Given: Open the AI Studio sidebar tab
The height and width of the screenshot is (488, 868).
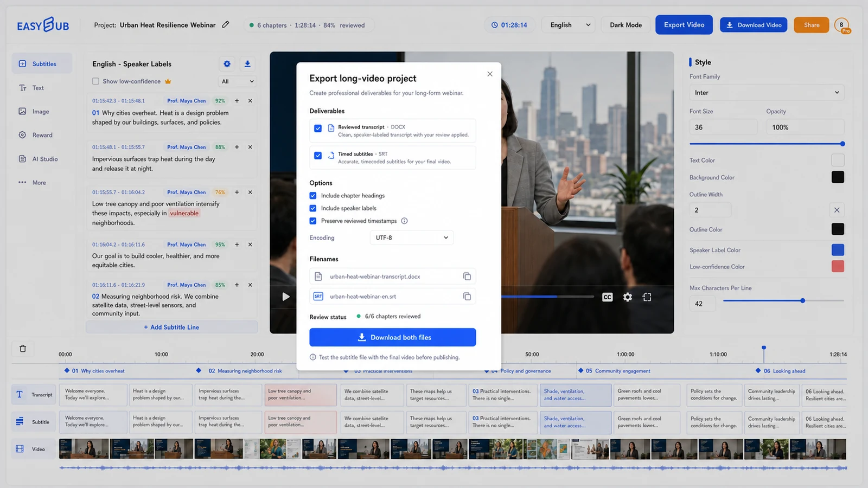Looking at the screenshot, I should (38, 159).
